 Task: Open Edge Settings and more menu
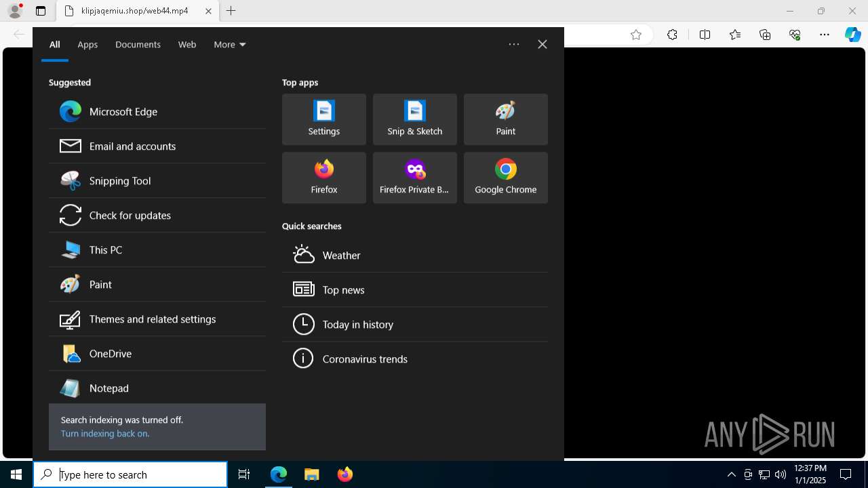pos(825,35)
